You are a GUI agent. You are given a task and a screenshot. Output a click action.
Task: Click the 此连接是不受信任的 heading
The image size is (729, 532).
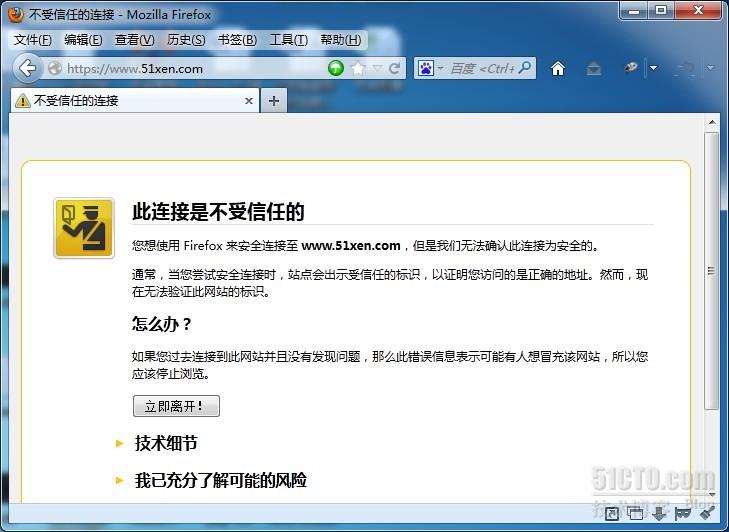point(218,212)
